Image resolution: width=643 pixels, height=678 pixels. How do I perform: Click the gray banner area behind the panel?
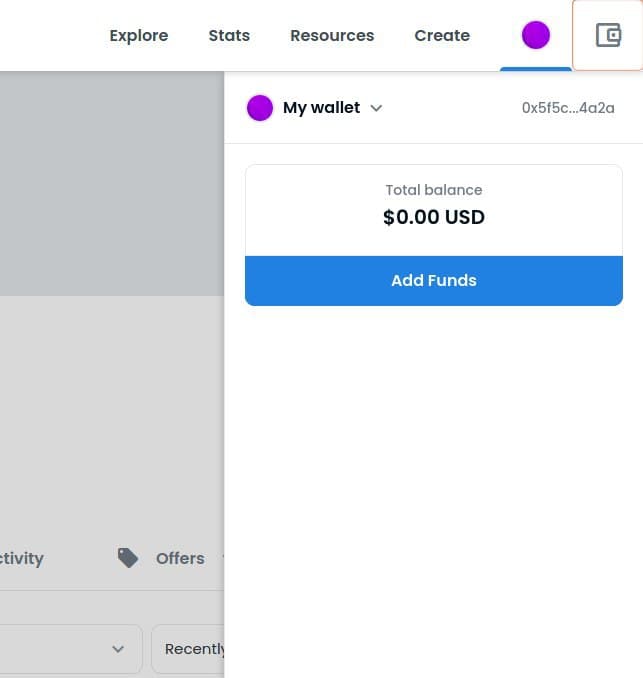click(110, 180)
